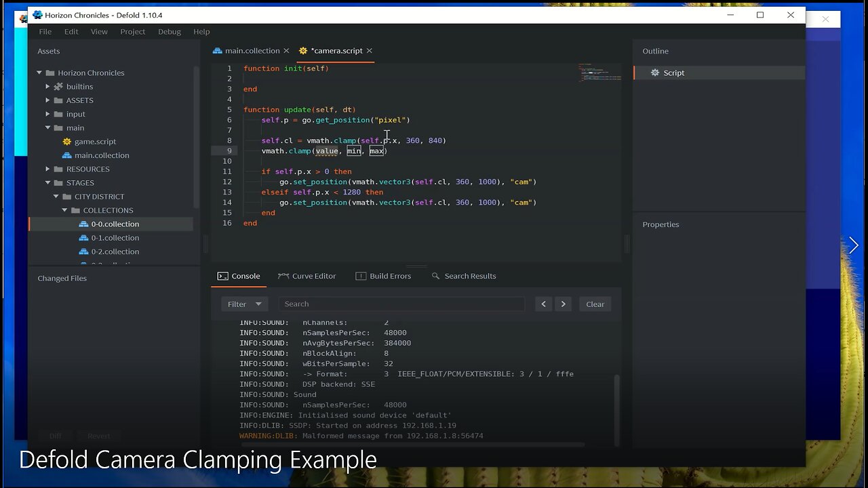Image resolution: width=868 pixels, height=488 pixels.
Task: Click the ASSETS folder icon
Action: coord(59,100)
